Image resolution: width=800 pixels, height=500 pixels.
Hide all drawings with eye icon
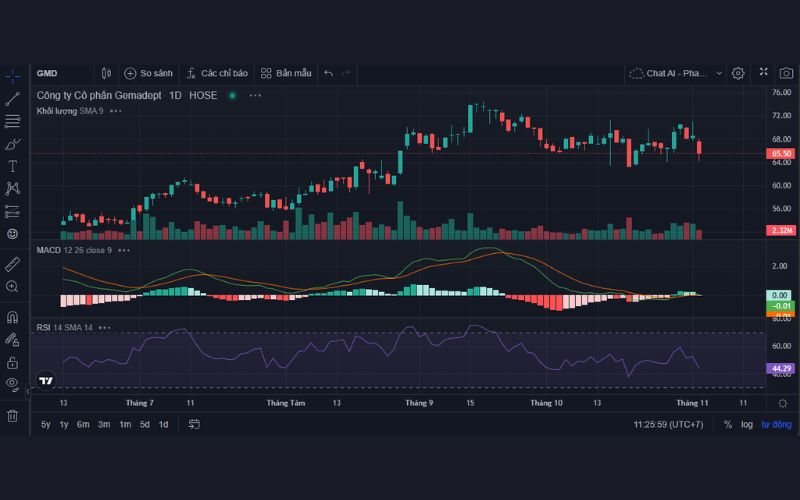point(12,383)
